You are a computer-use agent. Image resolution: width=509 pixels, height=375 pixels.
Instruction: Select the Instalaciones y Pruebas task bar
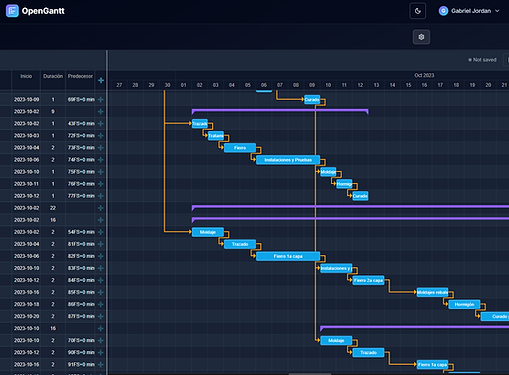tap(288, 160)
